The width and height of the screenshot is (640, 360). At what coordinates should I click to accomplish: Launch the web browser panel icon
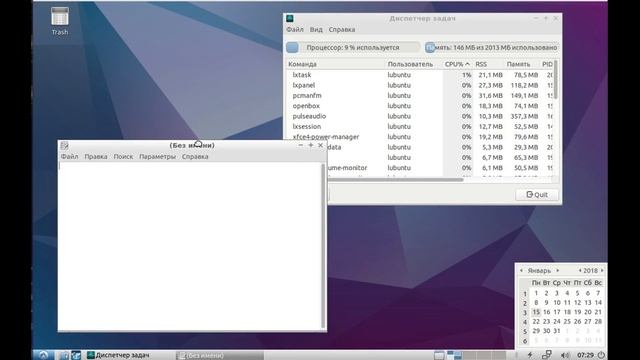pos(76,356)
